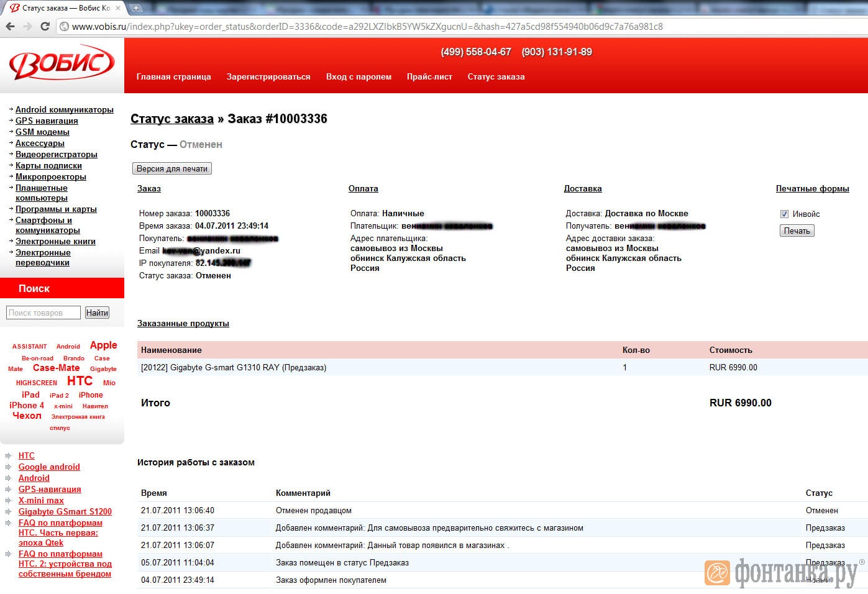Click the x-mini tag
Screen dimensions: 868x594
[63, 406]
